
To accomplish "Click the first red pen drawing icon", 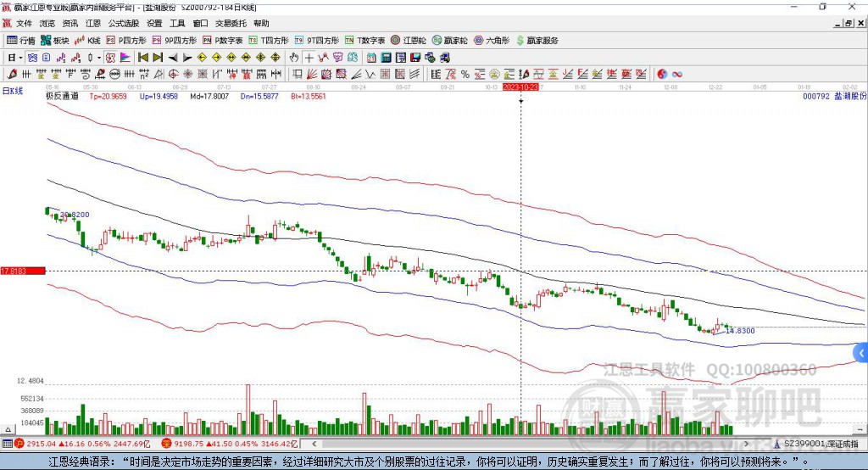I will pos(12,75).
